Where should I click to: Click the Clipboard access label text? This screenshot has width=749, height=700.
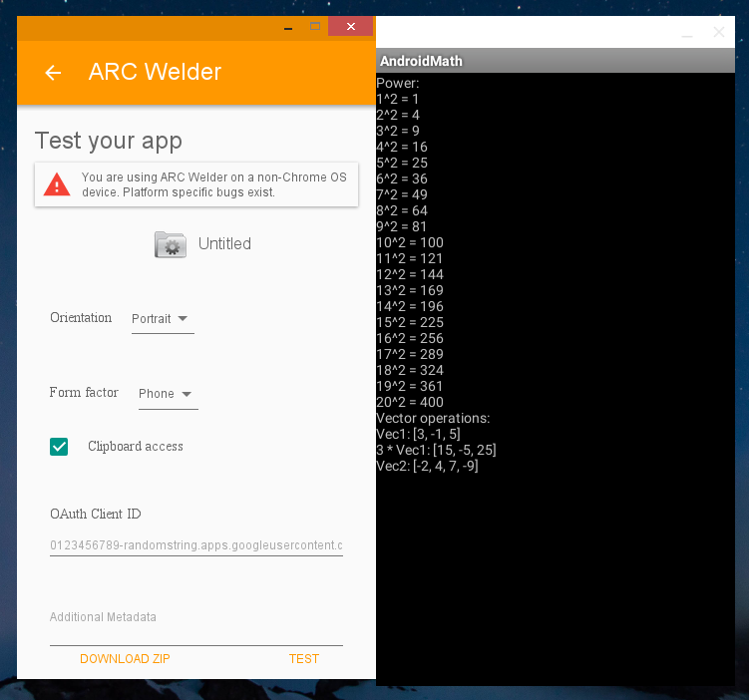136,447
